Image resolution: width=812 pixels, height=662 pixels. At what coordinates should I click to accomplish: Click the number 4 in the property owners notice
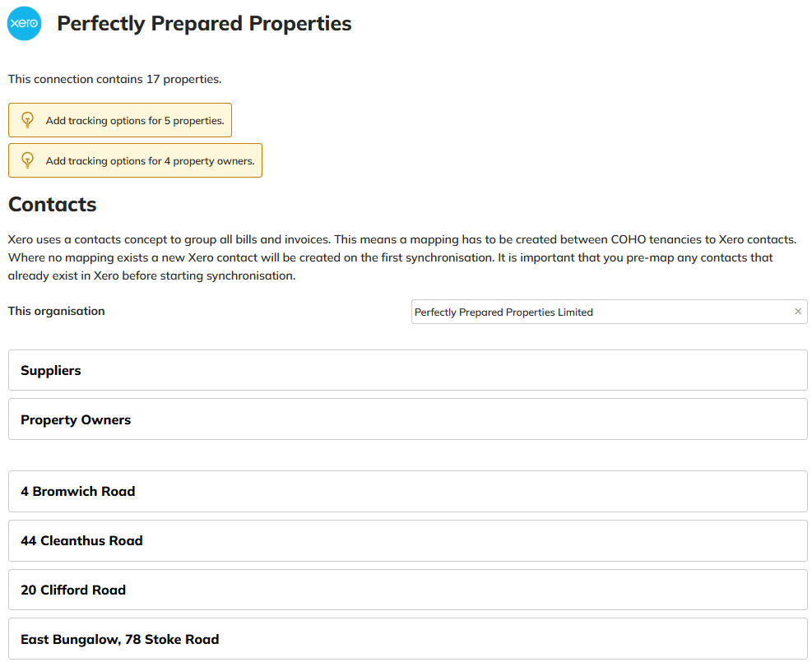pos(167,161)
